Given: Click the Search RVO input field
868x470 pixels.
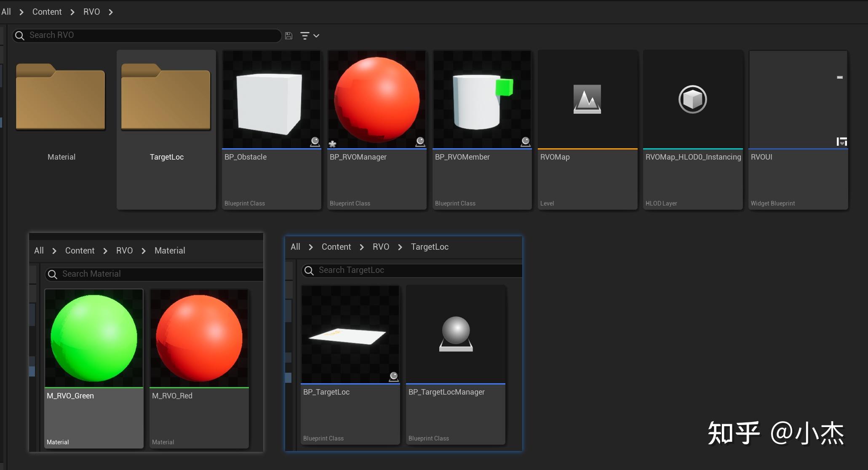Looking at the screenshot, I should [x=152, y=35].
